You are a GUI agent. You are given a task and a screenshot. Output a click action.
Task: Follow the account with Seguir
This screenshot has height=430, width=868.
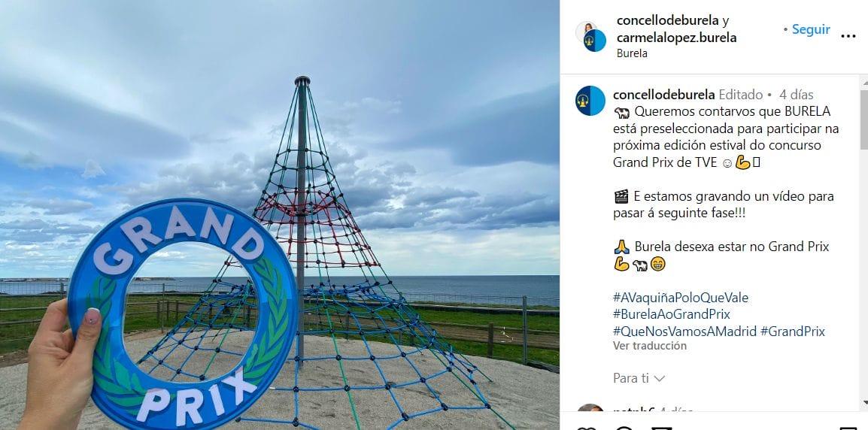click(810, 29)
